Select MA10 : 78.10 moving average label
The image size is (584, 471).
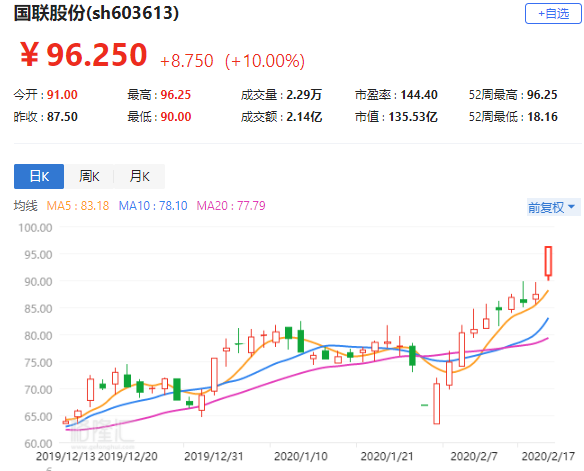coord(153,206)
